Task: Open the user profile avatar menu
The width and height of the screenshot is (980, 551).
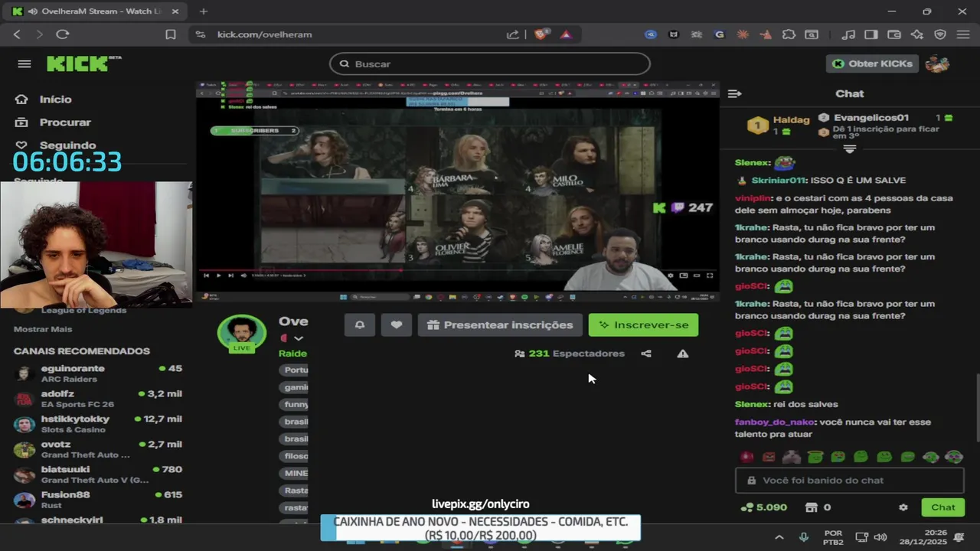Action: tap(937, 64)
